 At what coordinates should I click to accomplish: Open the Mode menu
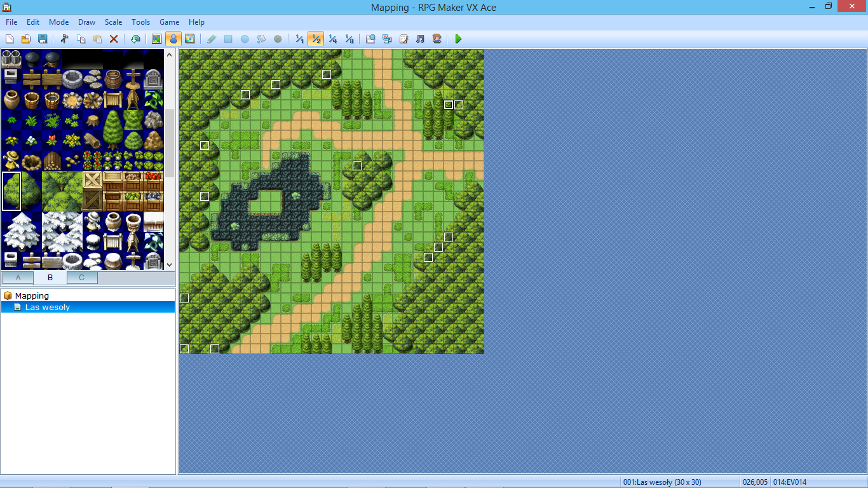click(59, 22)
